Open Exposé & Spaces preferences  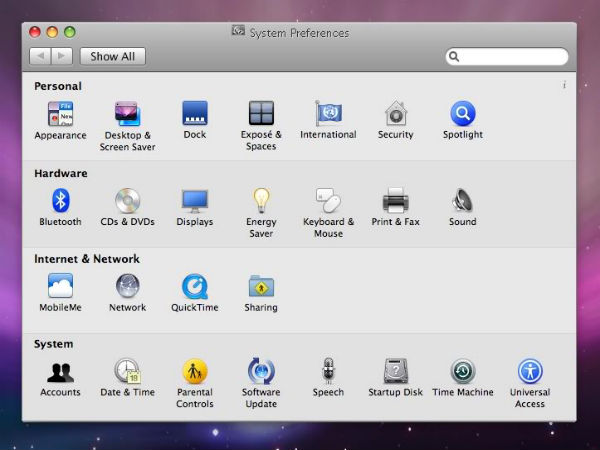tap(261, 114)
